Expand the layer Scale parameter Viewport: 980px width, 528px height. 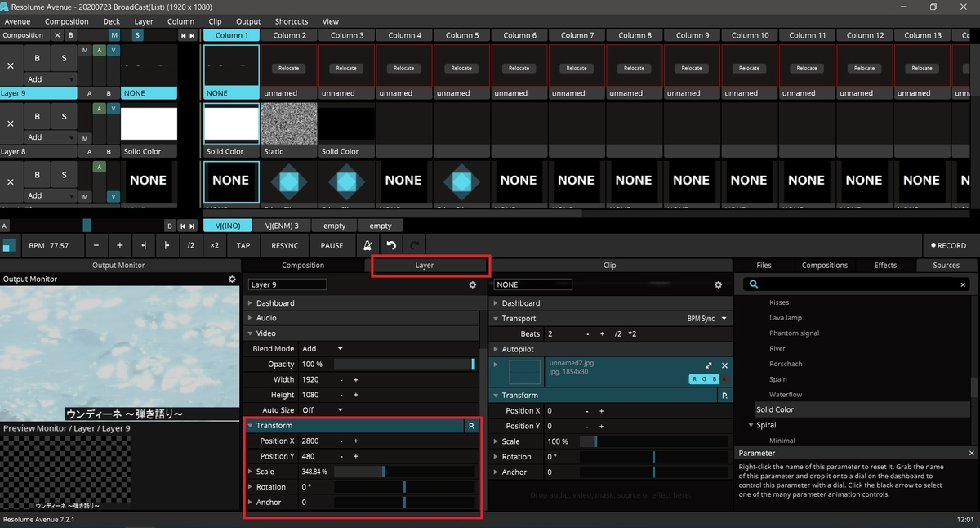250,472
